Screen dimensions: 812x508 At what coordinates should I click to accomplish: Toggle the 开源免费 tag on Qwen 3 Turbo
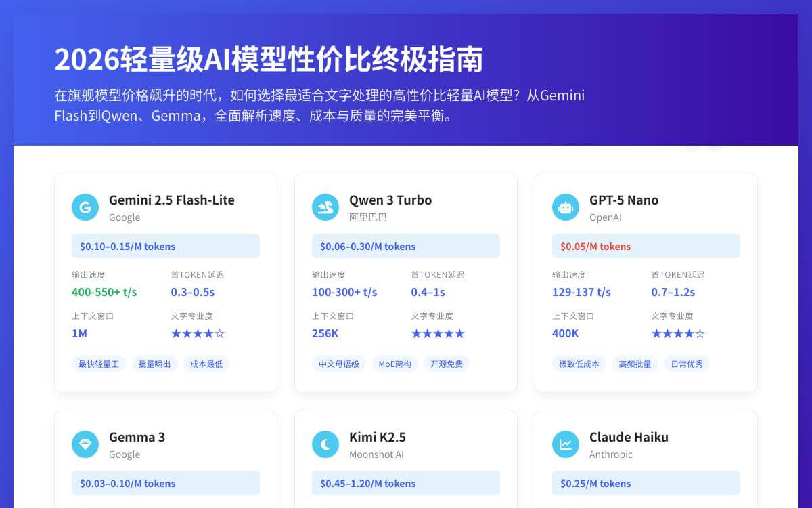pyautogui.click(x=447, y=364)
